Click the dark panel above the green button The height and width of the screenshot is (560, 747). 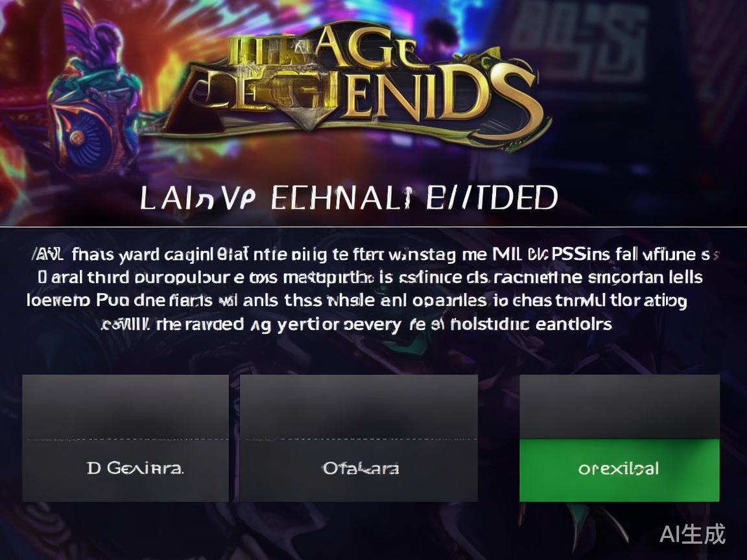619,406
